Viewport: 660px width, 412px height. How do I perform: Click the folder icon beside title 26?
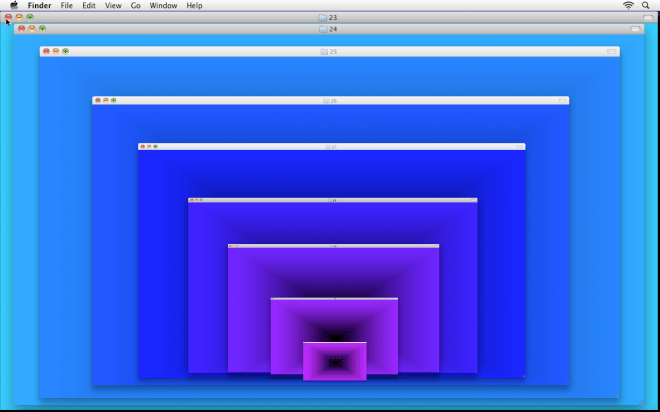[326, 101]
